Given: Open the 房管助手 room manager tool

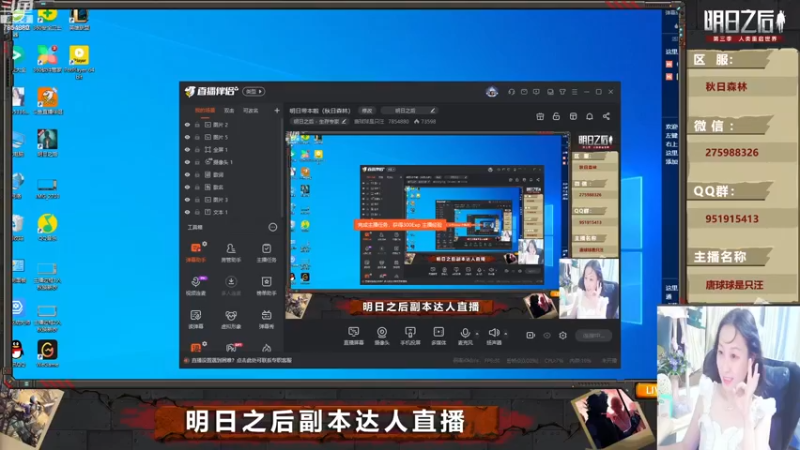Looking at the screenshot, I should pyautogui.click(x=231, y=252).
